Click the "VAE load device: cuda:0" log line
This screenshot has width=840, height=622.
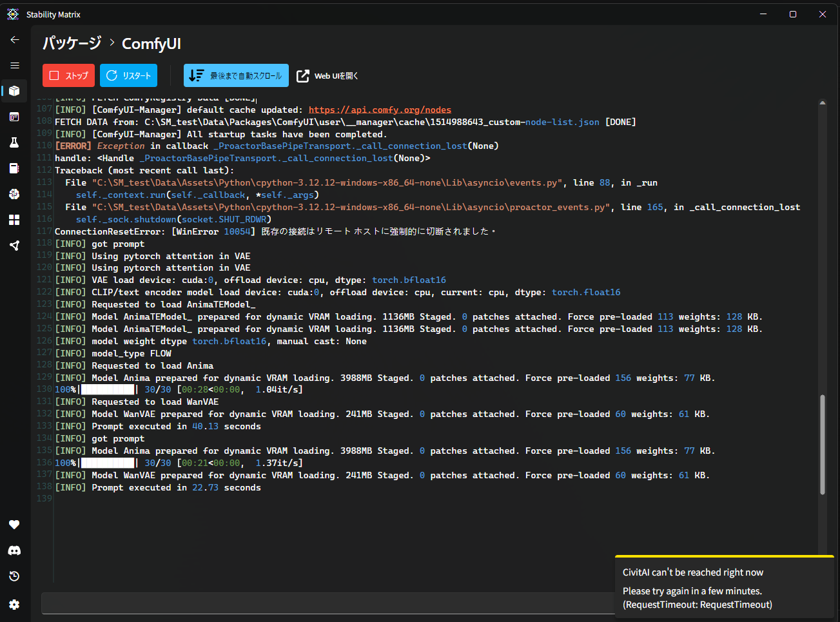[x=250, y=280]
